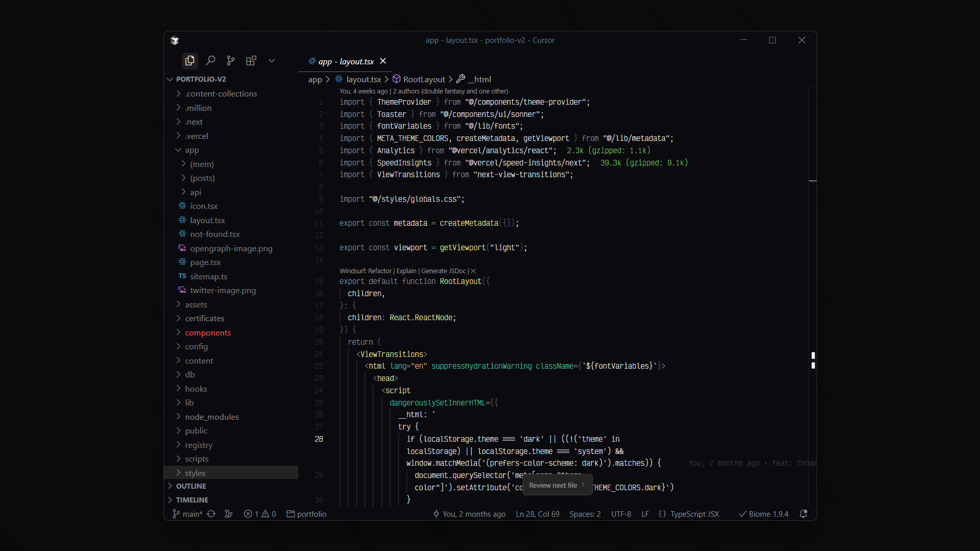Click the Explain code lens link
Screen dimensions: 980x551
click(x=407, y=271)
